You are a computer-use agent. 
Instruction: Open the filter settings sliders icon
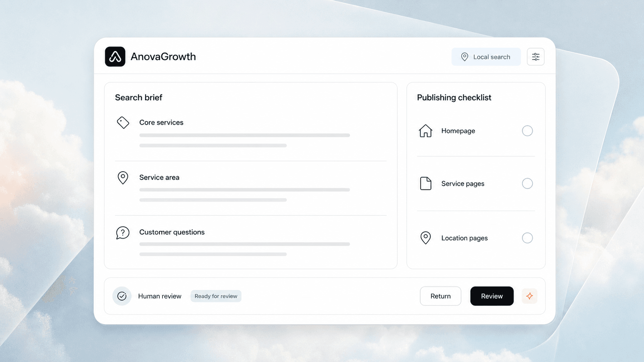(x=535, y=57)
